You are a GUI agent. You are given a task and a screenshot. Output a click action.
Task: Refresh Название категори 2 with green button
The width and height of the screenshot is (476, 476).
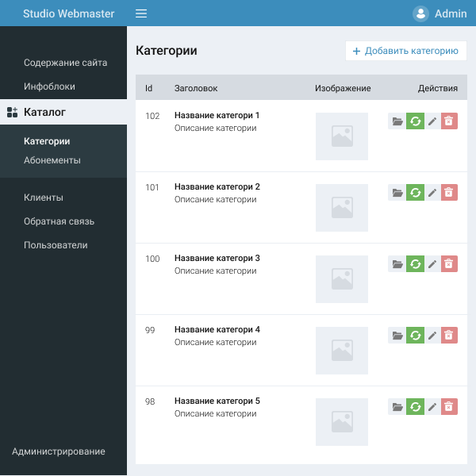415,193
